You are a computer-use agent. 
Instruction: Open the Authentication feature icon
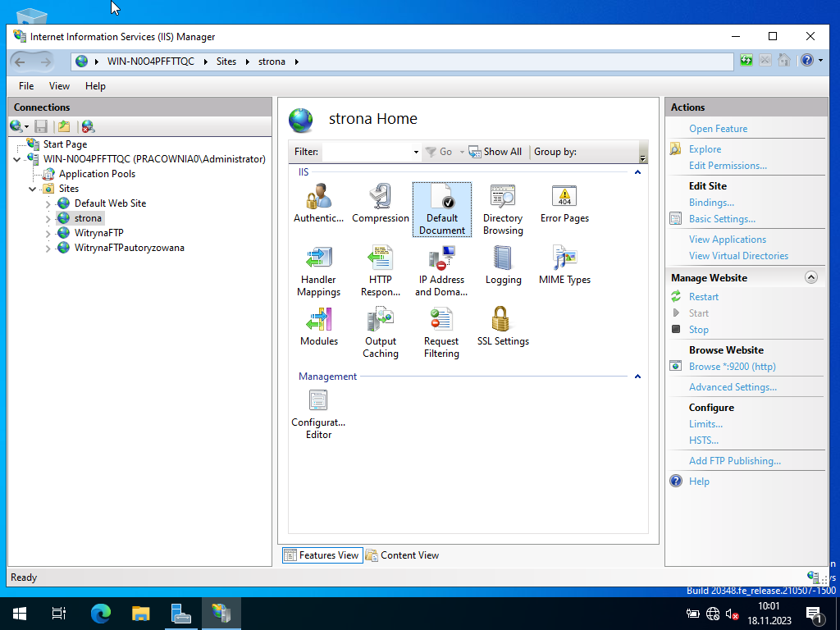pyautogui.click(x=318, y=203)
